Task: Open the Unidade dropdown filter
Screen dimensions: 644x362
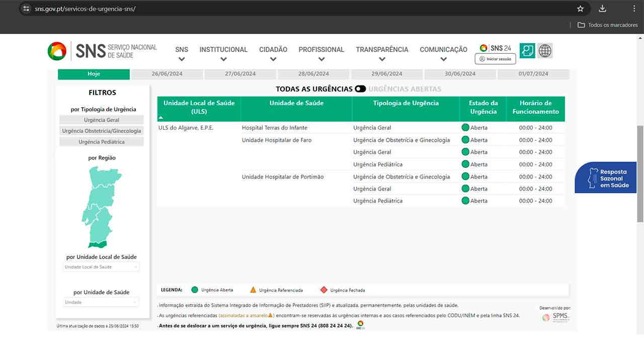Action: [101, 302]
